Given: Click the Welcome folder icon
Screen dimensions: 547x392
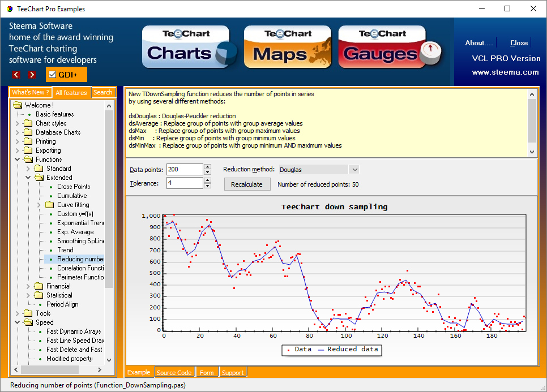Looking at the screenshot, I should click(x=18, y=105).
